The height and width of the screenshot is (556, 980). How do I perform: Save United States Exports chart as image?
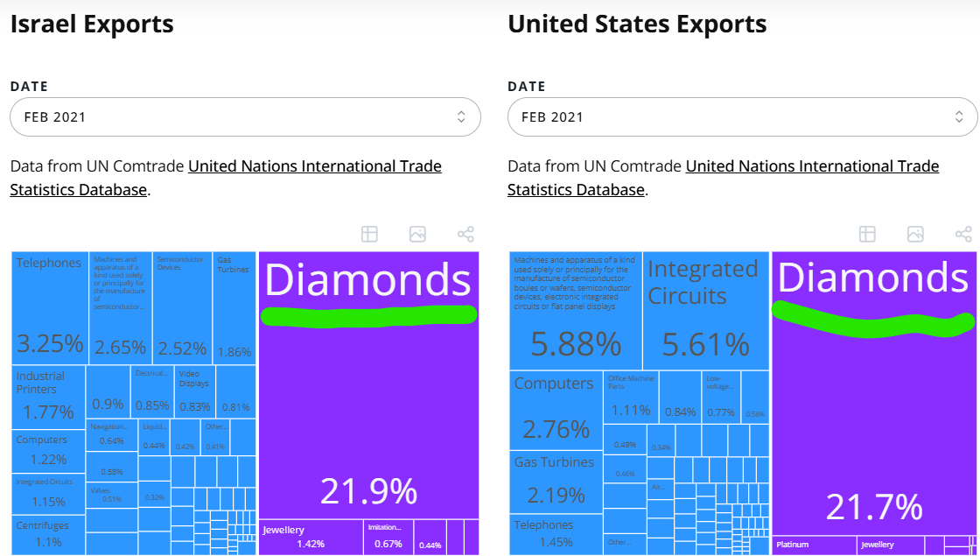[915, 234]
